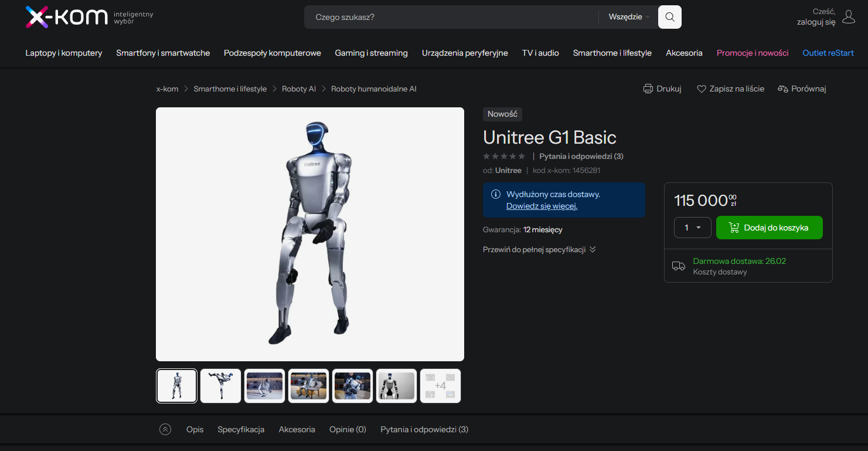868x451 pixels.
Task: Follow the Dowiedz się więcej link
Action: (542, 206)
